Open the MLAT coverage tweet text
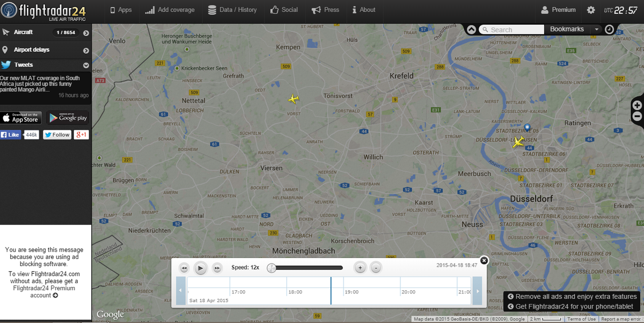This screenshot has width=644, height=323. [x=40, y=84]
